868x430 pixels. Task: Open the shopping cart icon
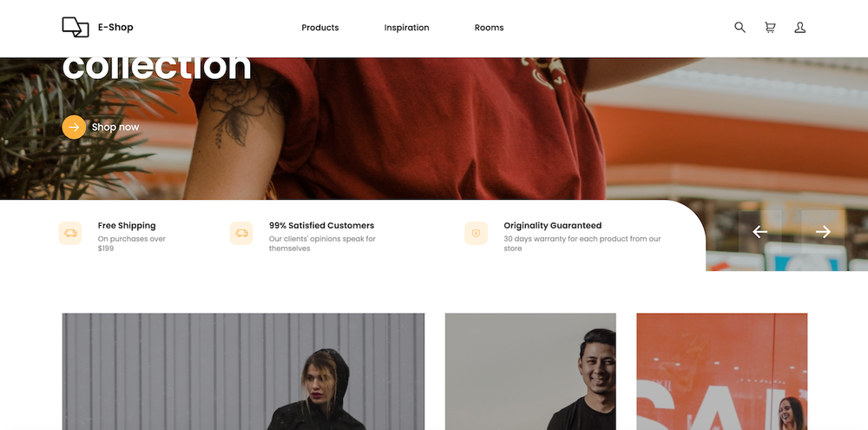(770, 27)
